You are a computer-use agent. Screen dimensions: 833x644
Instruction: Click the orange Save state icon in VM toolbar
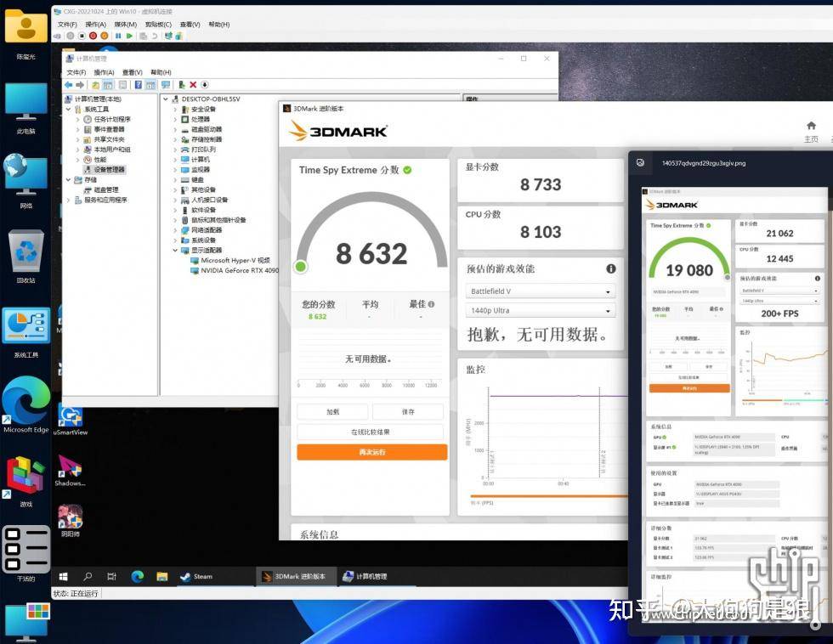tap(104, 36)
